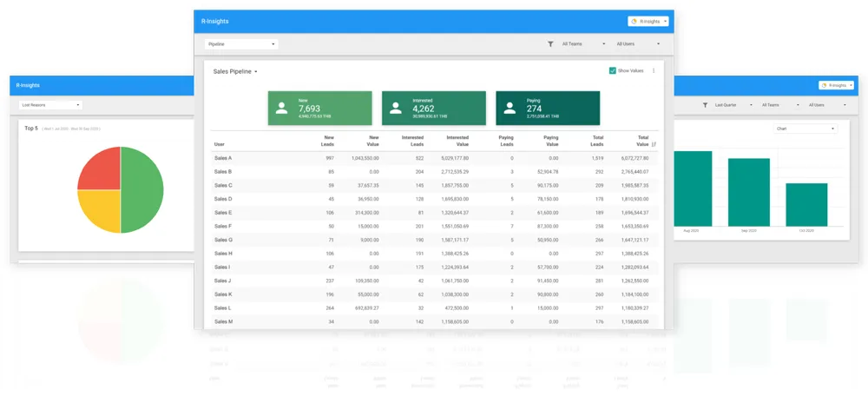Sort by the Paying Value column header

[551, 142]
